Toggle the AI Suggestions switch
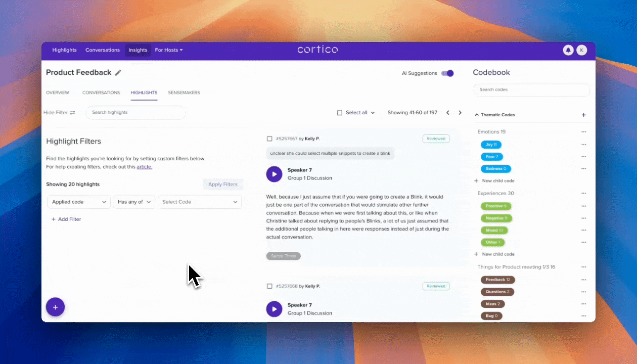Viewport: 637px width, 364px height. pyautogui.click(x=447, y=73)
